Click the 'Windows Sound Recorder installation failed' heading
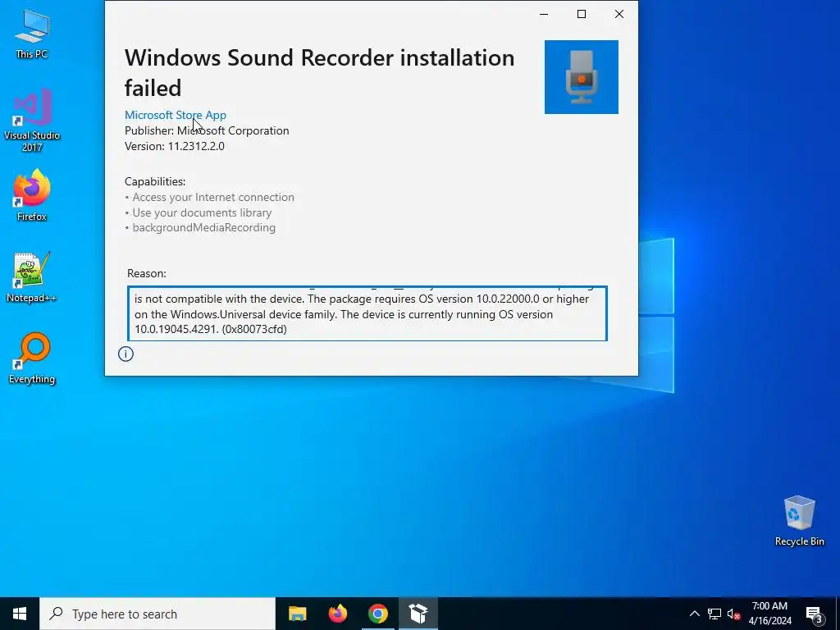The image size is (840, 630). 319,72
